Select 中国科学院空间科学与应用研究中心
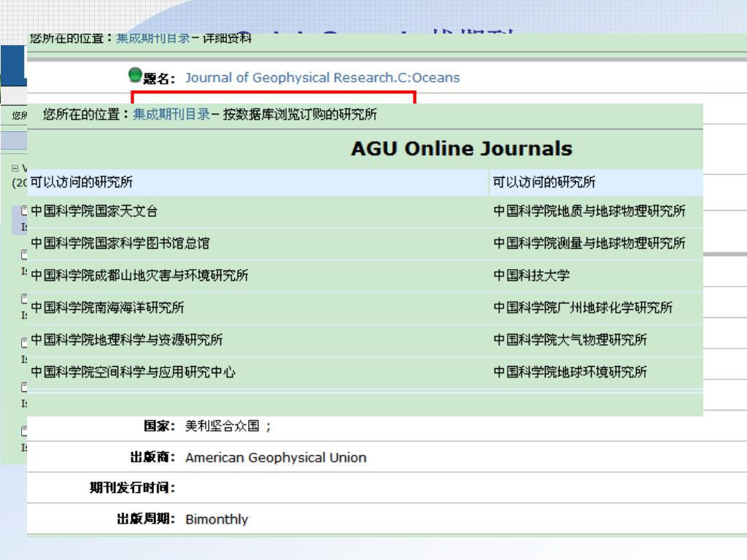Screen dimensions: 747x560 133,372
